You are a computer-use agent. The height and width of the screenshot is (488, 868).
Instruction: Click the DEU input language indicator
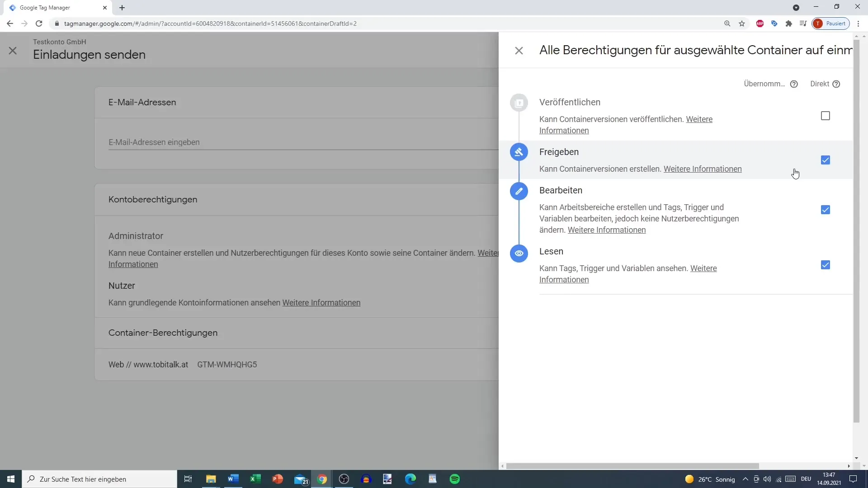coord(806,479)
